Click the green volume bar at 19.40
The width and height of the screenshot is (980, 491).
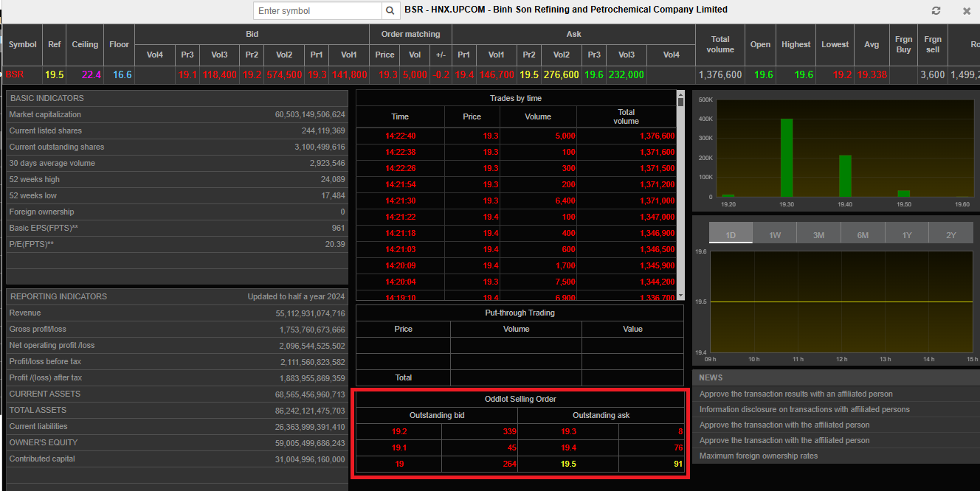point(845,176)
